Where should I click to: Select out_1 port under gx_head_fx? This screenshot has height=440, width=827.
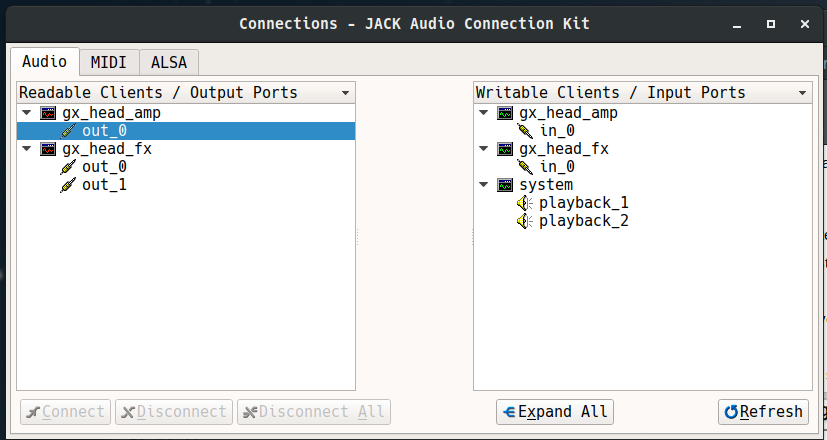[104, 185]
